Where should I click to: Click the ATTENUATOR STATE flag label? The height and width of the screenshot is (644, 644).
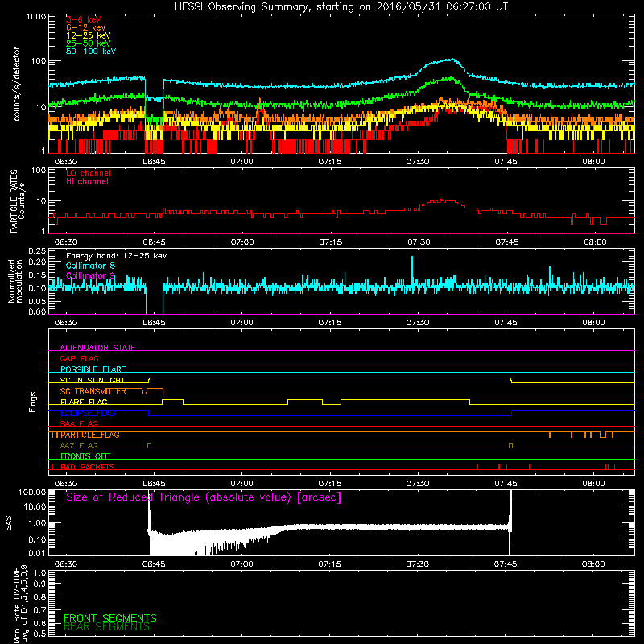click(x=97, y=348)
